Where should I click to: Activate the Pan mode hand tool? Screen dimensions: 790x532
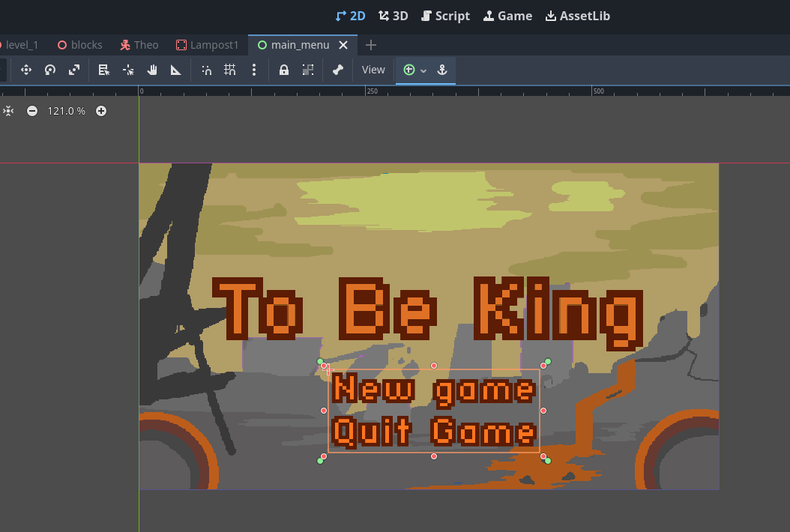pyautogui.click(x=152, y=70)
